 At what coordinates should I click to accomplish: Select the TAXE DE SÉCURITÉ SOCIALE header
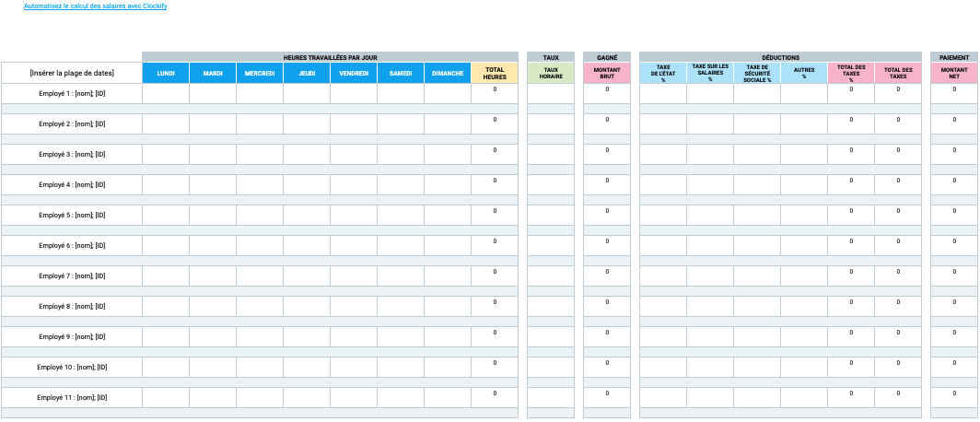(757, 73)
